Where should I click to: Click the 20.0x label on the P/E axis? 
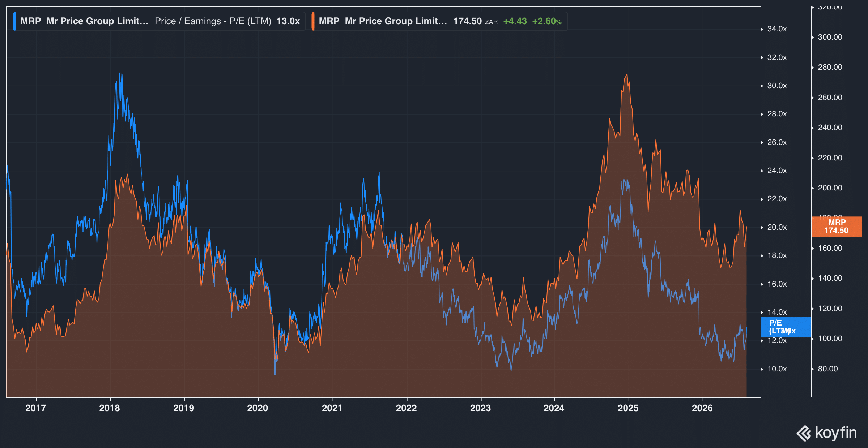click(x=777, y=227)
